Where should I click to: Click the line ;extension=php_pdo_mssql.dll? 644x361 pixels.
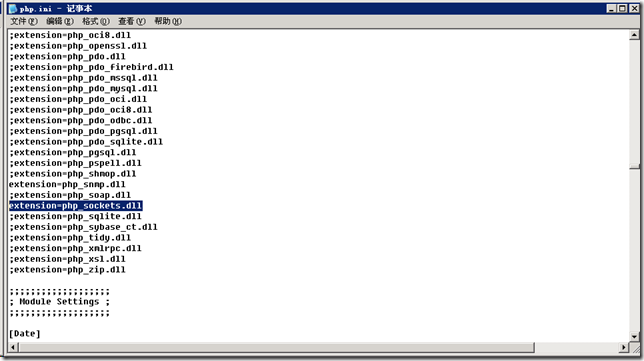(x=83, y=78)
